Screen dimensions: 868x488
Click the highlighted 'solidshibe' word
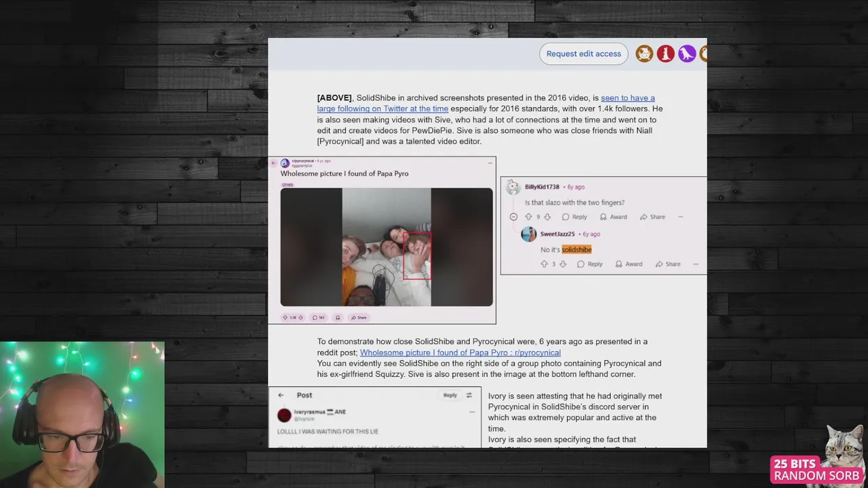click(x=576, y=249)
